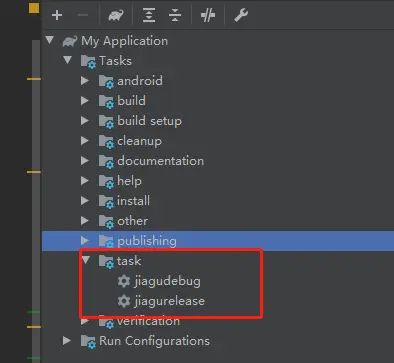Click the publishing folder icon
394x363 pixels.
(106, 242)
